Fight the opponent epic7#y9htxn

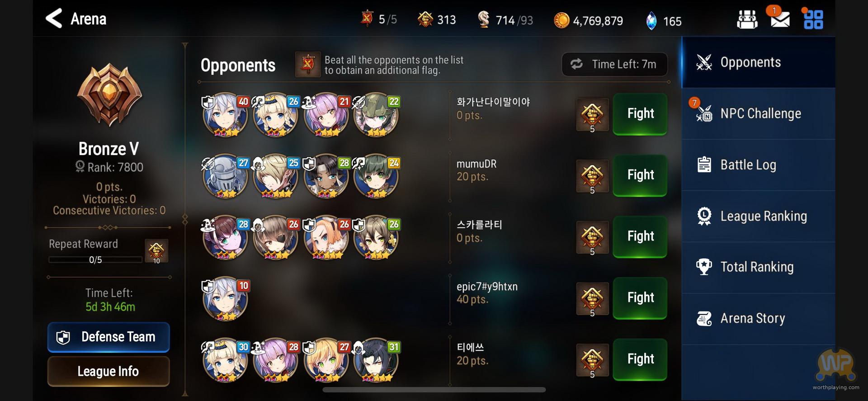640,298
